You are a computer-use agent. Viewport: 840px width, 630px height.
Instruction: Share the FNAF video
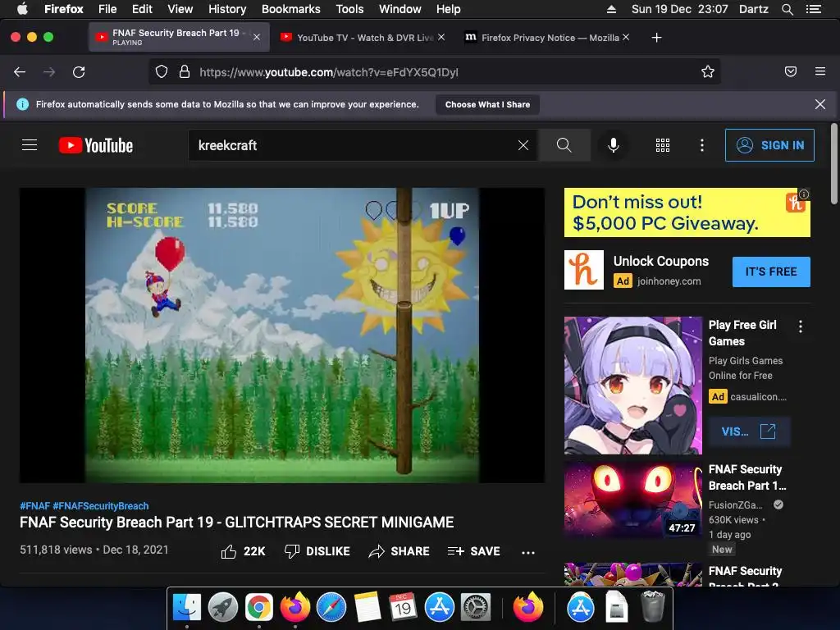[x=399, y=551]
